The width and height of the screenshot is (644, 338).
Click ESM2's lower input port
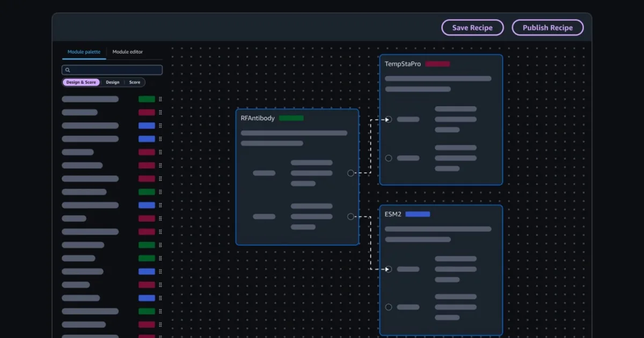pyautogui.click(x=389, y=307)
